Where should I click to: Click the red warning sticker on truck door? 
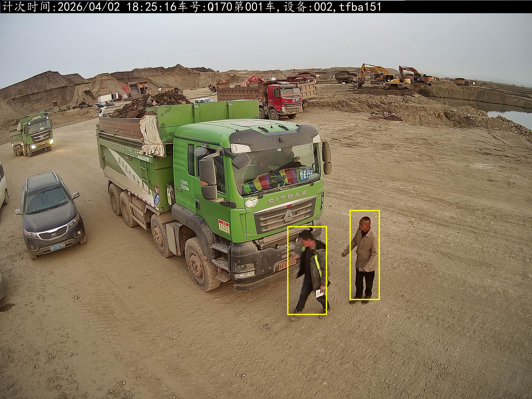click(224, 226)
